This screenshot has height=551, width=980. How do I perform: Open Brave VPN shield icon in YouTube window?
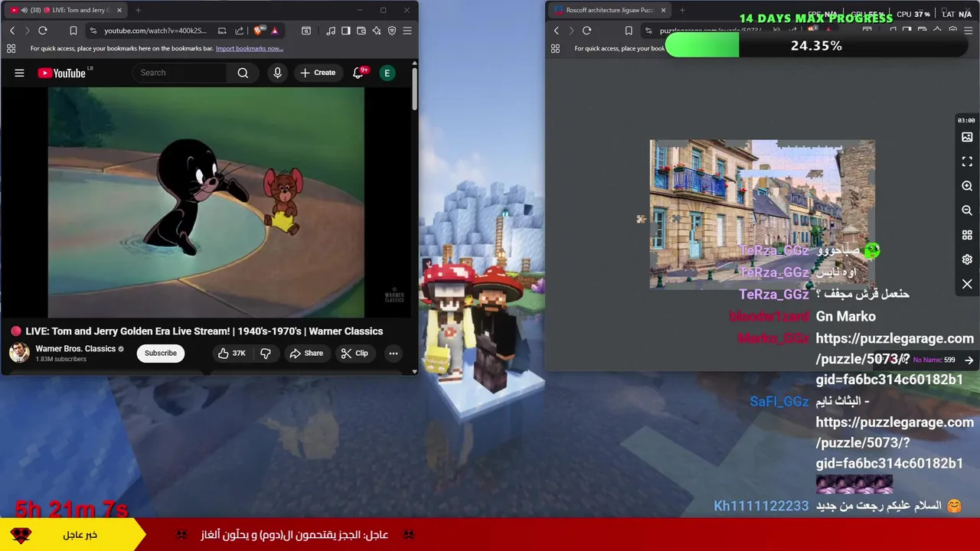coord(392,31)
